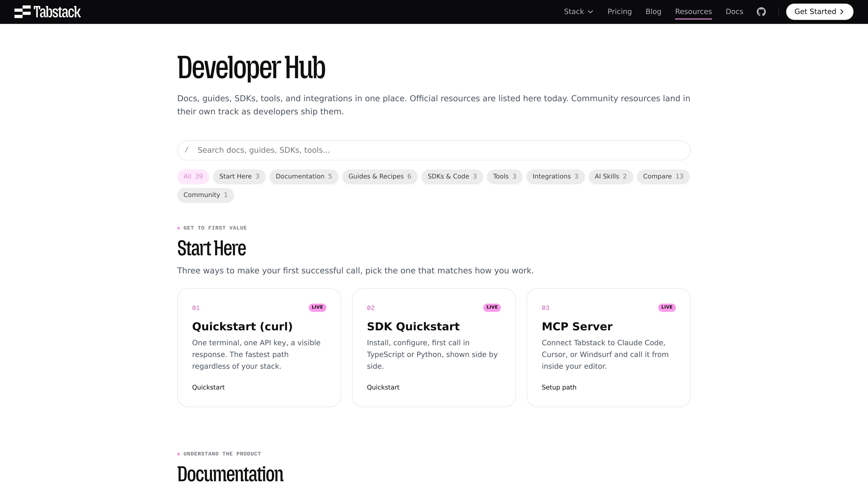Select the Community filter chip
Screen dimensions: 868x488
[205, 195]
